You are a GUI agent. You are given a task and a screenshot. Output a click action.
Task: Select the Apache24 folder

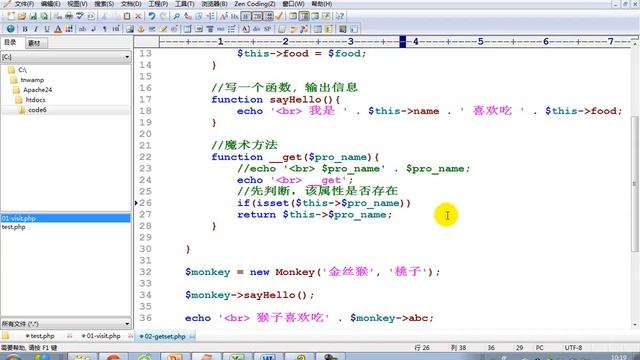point(38,90)
